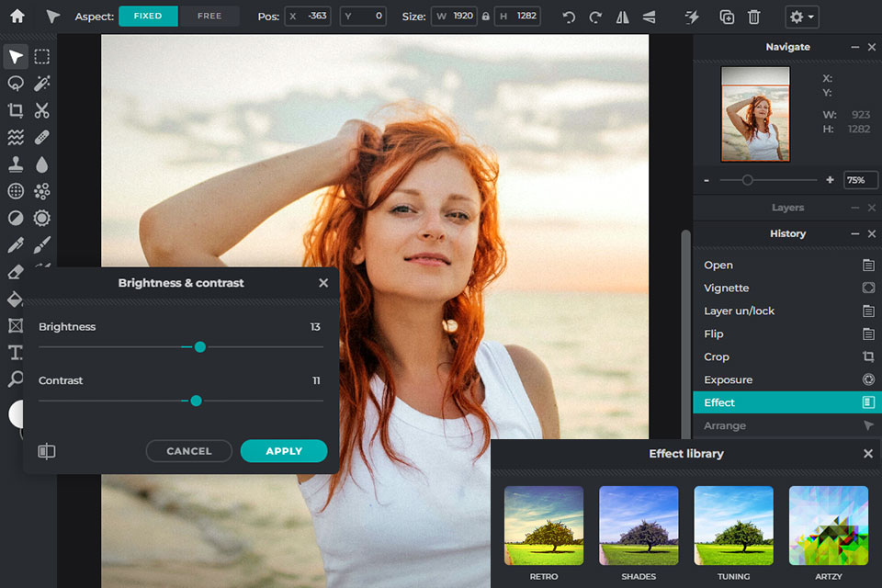
Task: Set aspect mode to FIXED
Action: (x=148, y=17)
